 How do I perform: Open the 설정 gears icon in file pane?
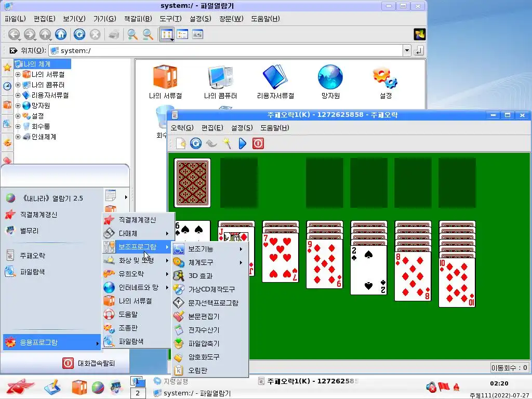pos(385,82)
